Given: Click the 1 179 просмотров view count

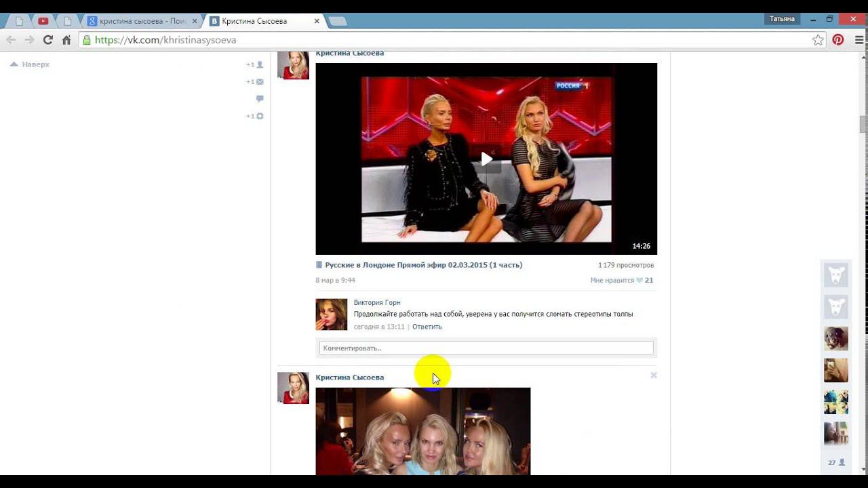Looking at the screenshot, I should (x=626, y=265).
